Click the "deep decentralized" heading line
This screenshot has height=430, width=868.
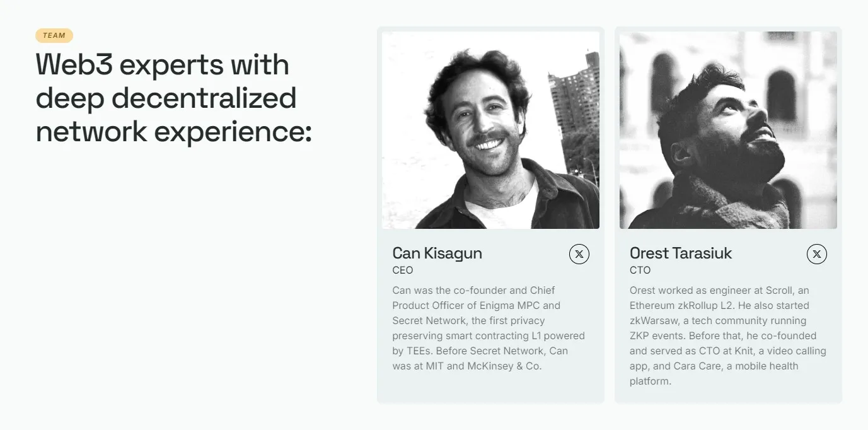click(166, 98)
